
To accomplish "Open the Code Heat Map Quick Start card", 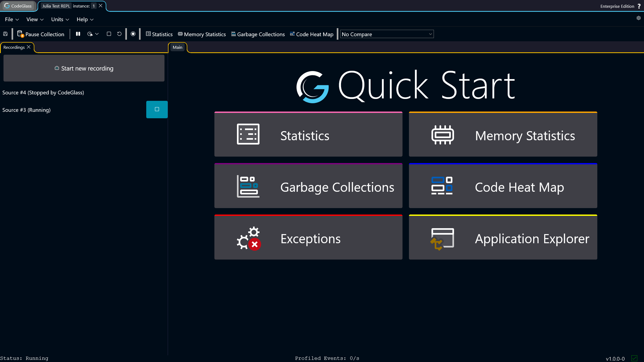I will click(503, 186).
